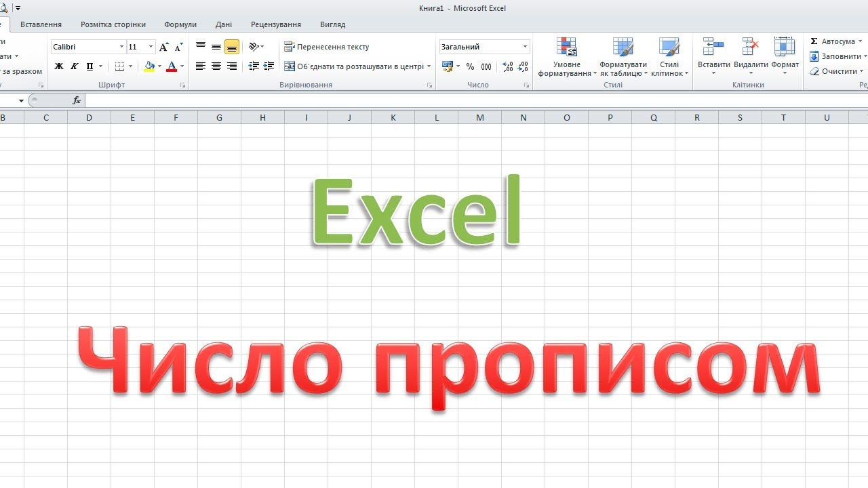Apply cell borders
The width and height of the screenshot is (868, 488).
pyautogui.click(x=119, y=66)
